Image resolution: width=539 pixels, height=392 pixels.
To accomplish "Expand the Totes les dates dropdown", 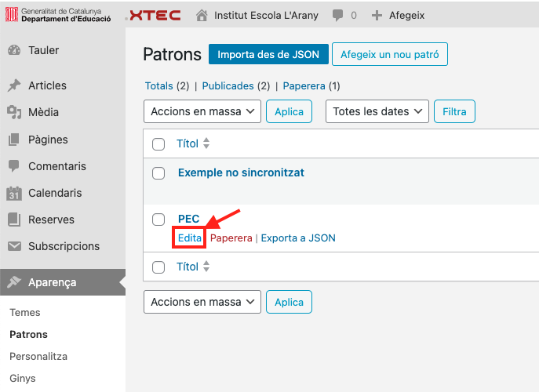I will tap(377, 111).
